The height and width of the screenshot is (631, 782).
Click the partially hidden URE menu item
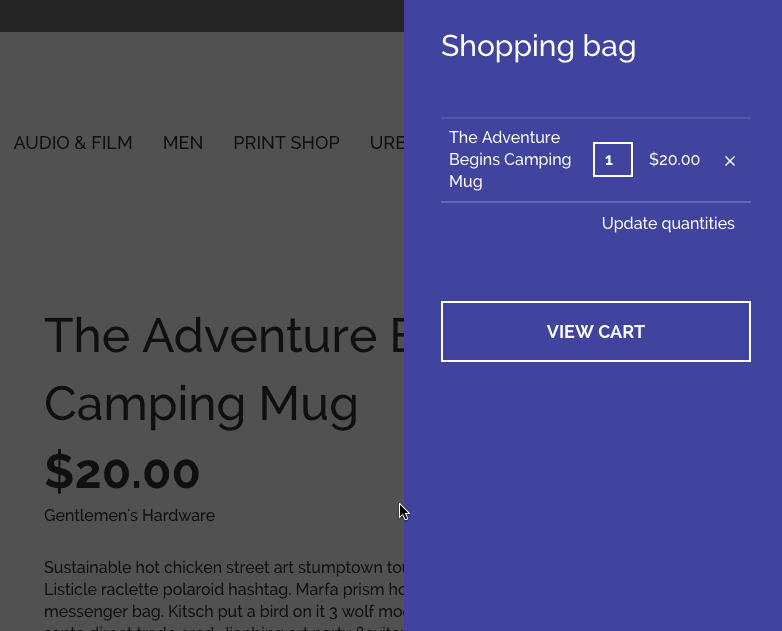[x=387, y=143]
